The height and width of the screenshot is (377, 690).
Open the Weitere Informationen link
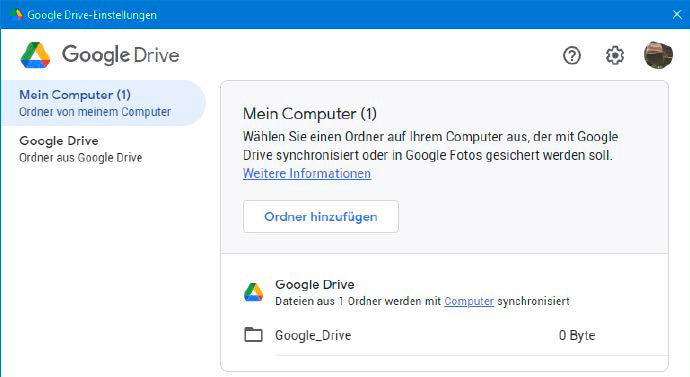[x=307, y=173]
